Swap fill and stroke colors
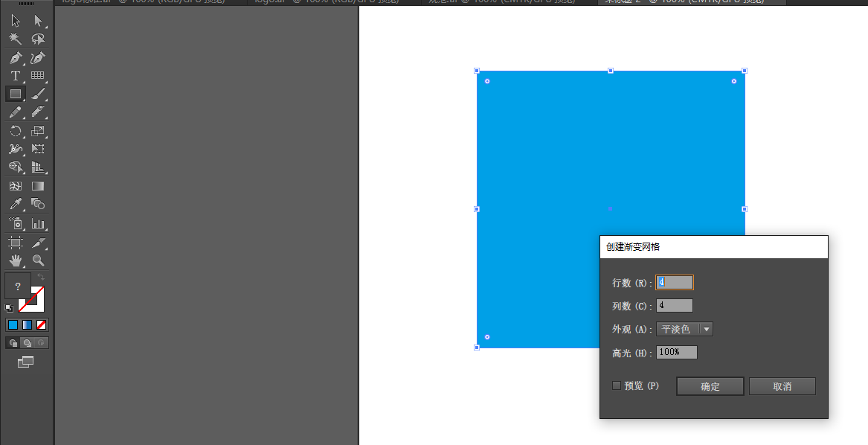This screenshot has width=868, height=445. pyautogui.click(x=40, y=276)
